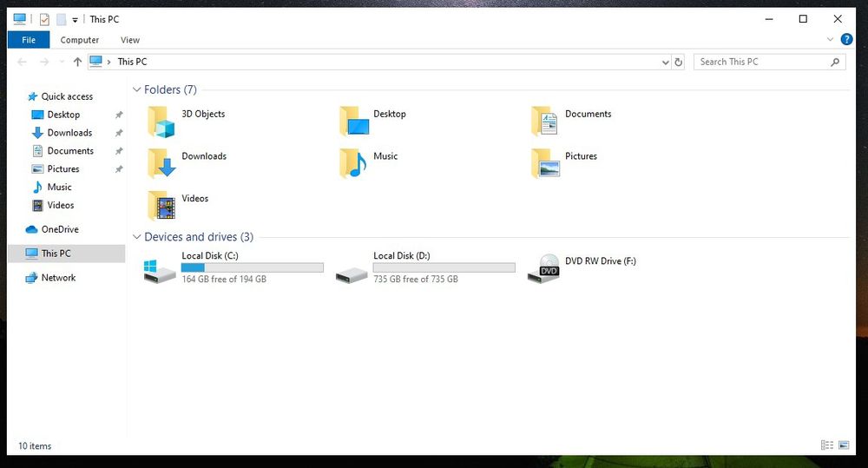Click the Local Disk (D:) usage bar
The image size is (868, 468).
pos(444,267)
